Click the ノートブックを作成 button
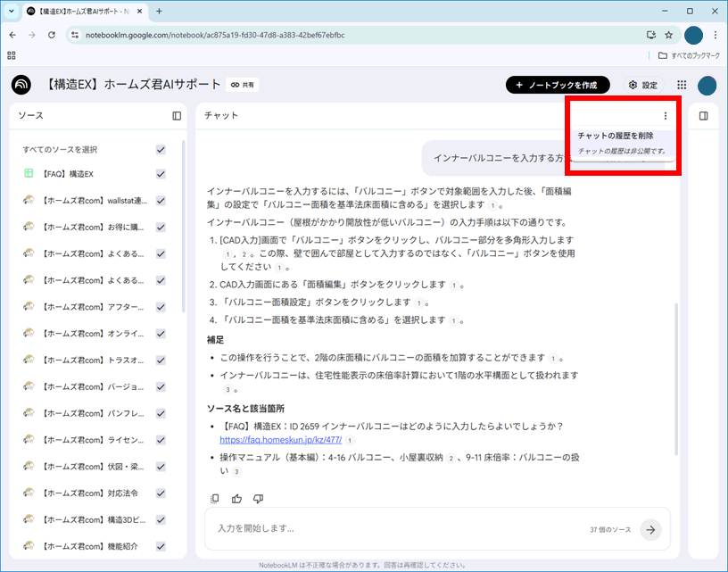 coord(558,85)
